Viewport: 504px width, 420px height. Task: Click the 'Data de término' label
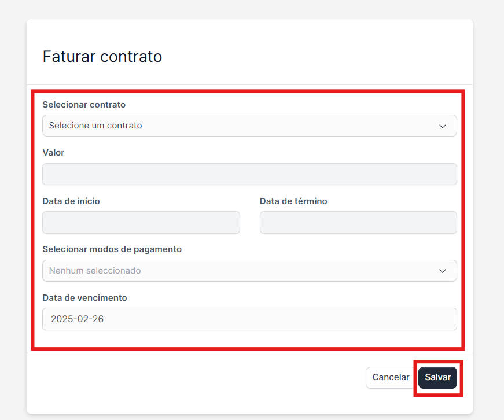click(x=293, y=201)
